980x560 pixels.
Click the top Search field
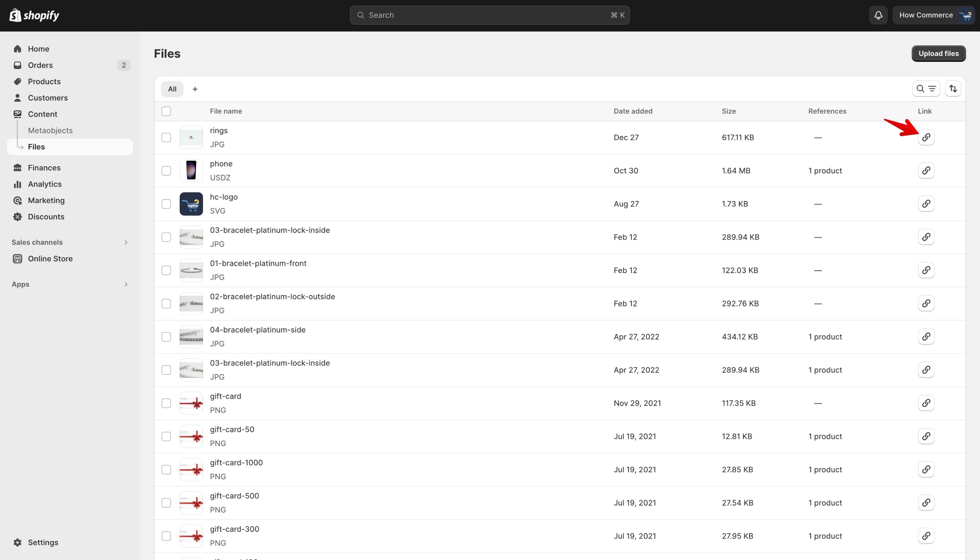tap(490, 15)
